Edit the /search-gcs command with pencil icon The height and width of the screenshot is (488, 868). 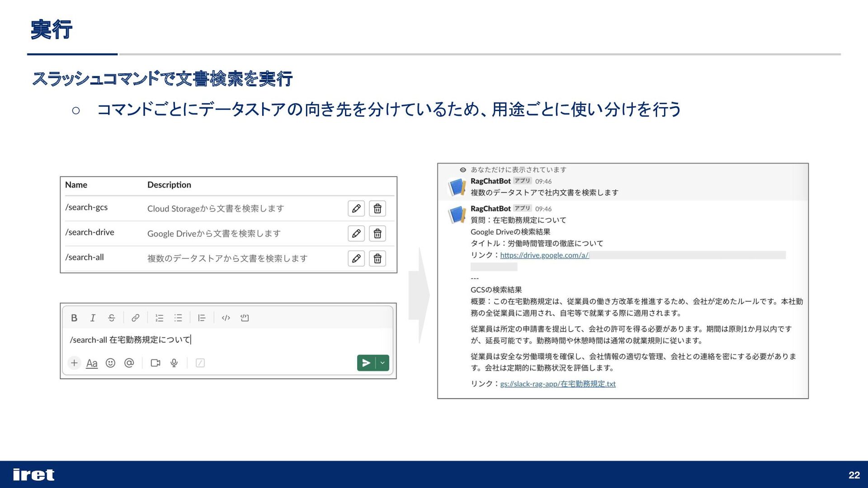point(356,208)
